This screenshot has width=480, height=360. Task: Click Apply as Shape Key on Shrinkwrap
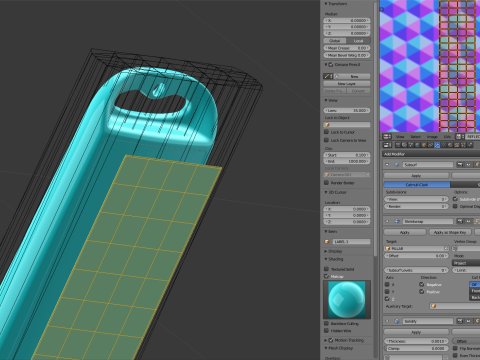tap(450, 232)
